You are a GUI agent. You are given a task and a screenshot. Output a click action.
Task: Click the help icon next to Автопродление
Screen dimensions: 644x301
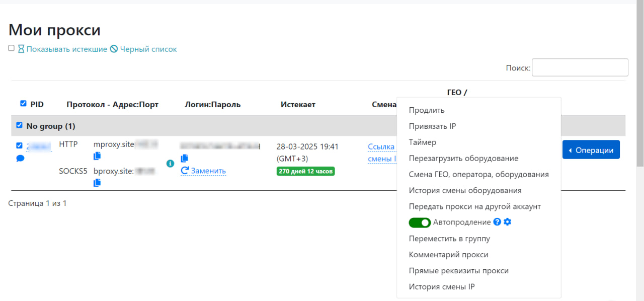[497, 222]
